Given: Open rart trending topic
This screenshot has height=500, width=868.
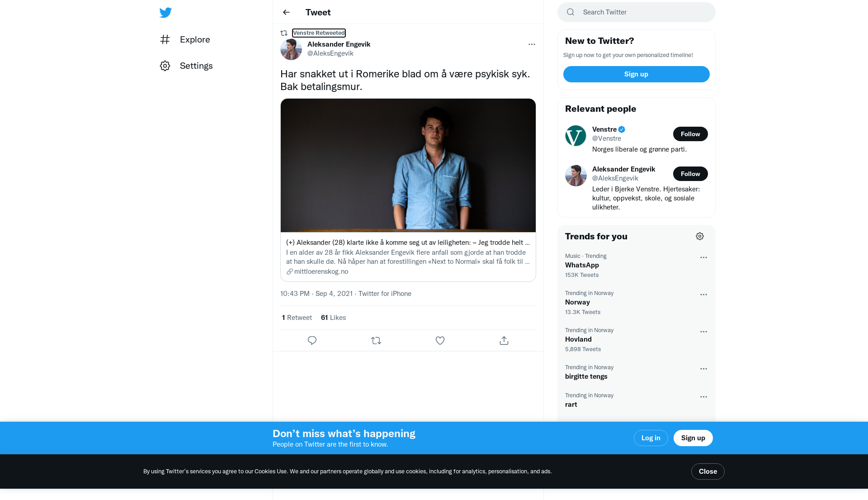Looking at the screenshot, I should click(571, 405).
